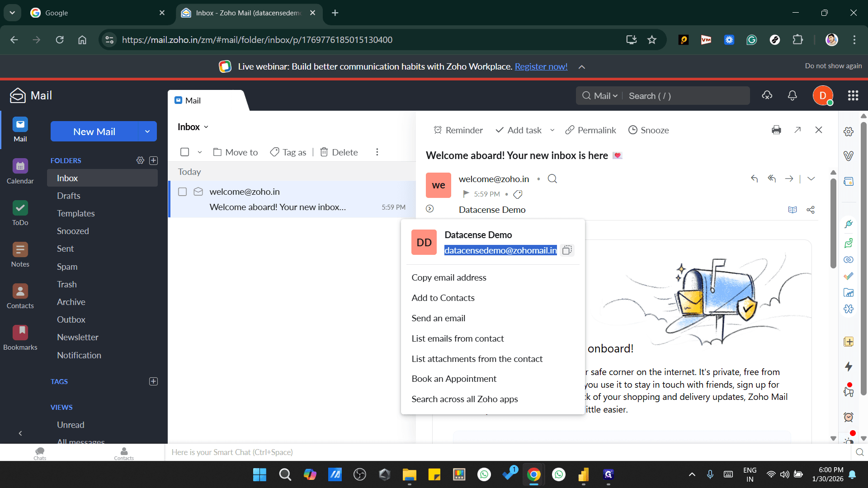
Task: Click the folder settings gear icon
Action: coord(140,160)
